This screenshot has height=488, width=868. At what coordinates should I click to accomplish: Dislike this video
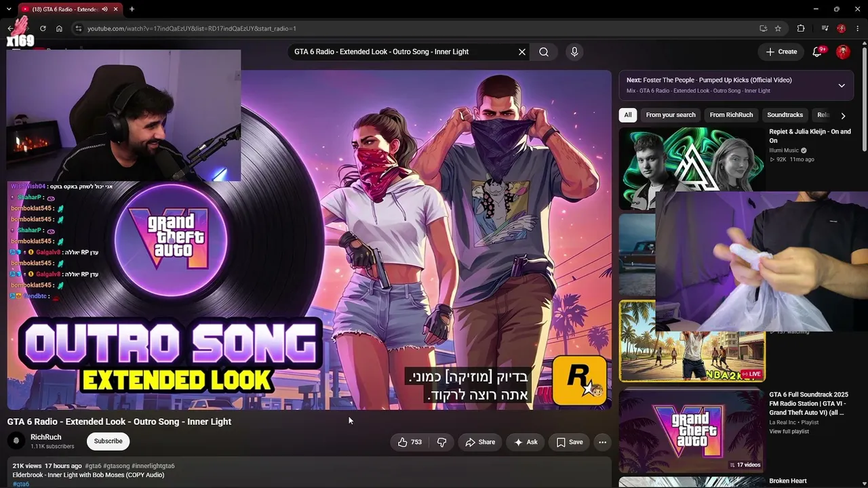coord(441,442)
